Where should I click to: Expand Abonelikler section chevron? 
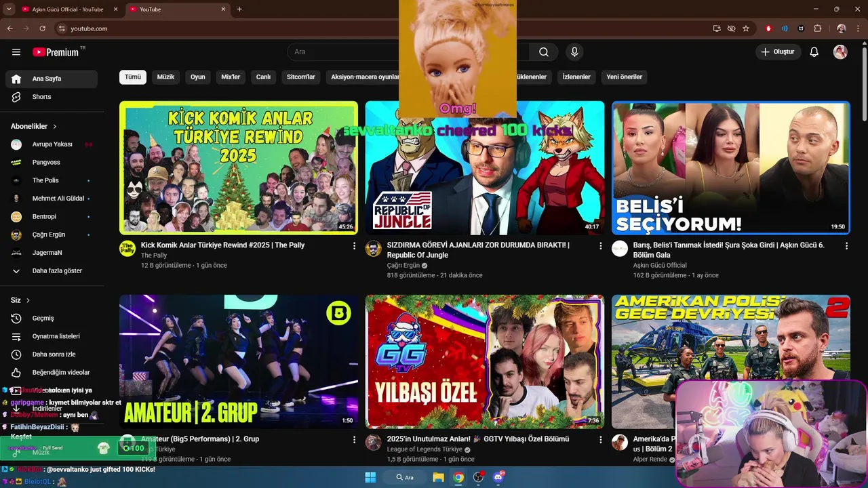point(55,127)
